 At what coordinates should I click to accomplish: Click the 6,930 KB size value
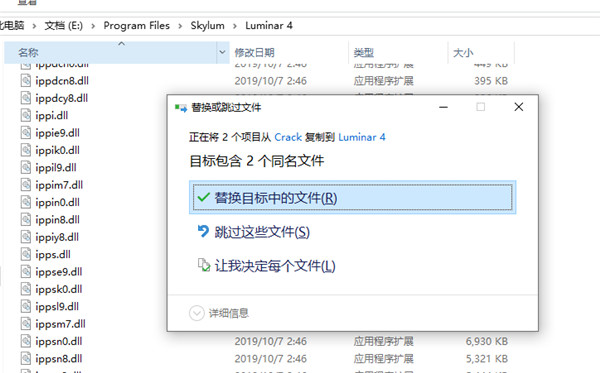click(487, 341)
